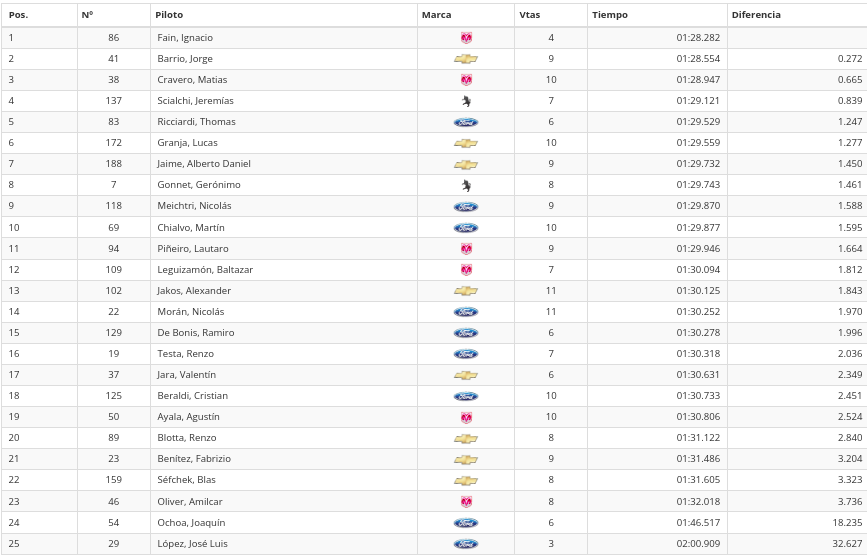Click Chialvo, Martín's time 01:29.877

(697, 227)
